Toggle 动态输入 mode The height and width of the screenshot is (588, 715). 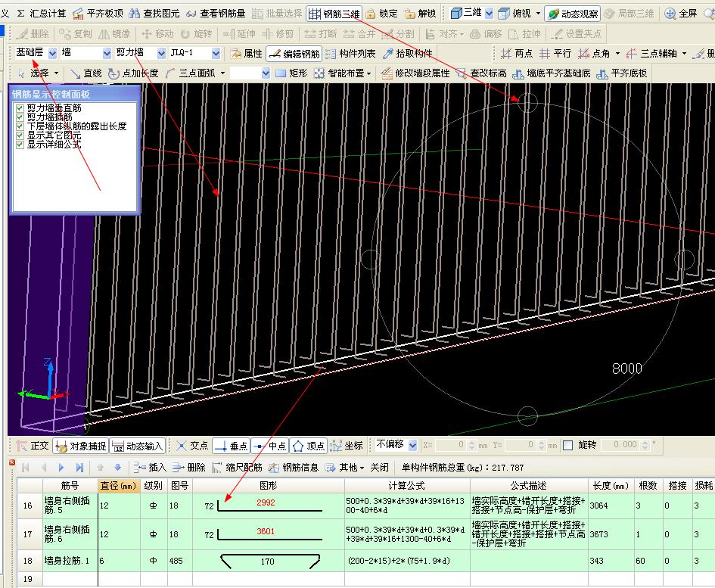(137, 446)
